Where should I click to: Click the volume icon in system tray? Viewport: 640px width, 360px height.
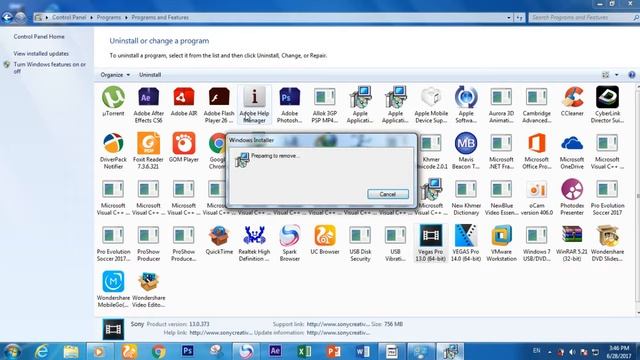[x=572, y=352]
